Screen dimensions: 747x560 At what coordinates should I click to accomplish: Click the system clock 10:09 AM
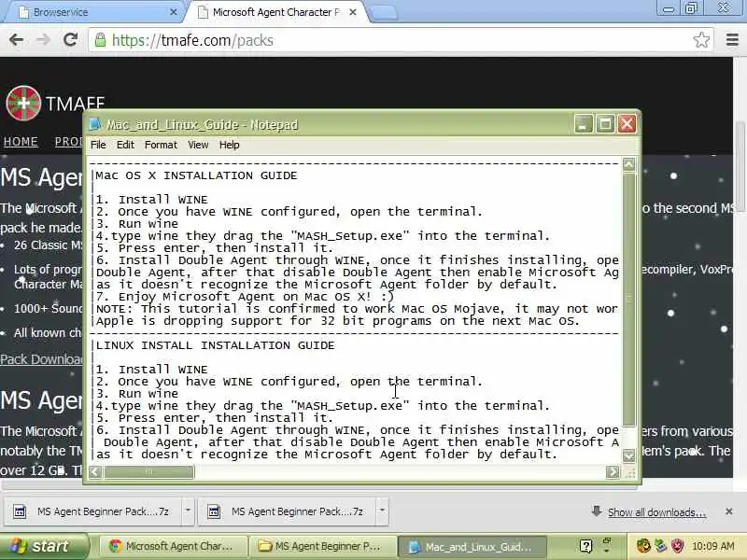712,546
